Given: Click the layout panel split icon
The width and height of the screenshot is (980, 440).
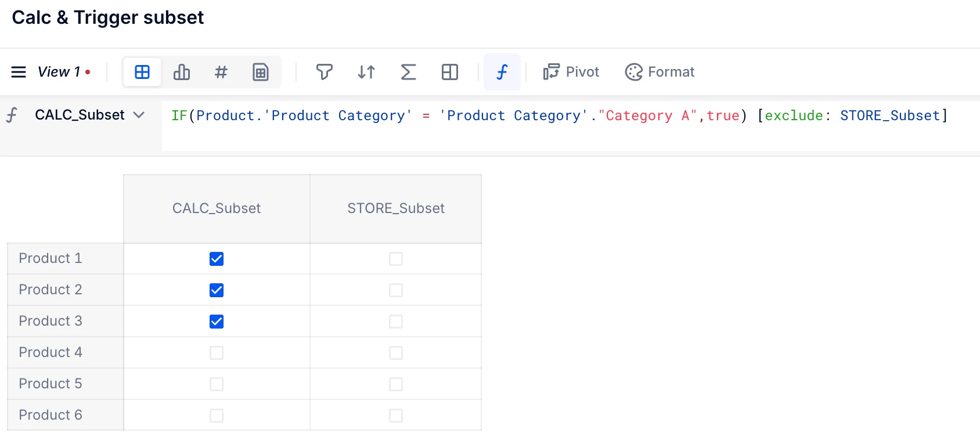Looking at the screenshot, I should click(x=450, y=72).
